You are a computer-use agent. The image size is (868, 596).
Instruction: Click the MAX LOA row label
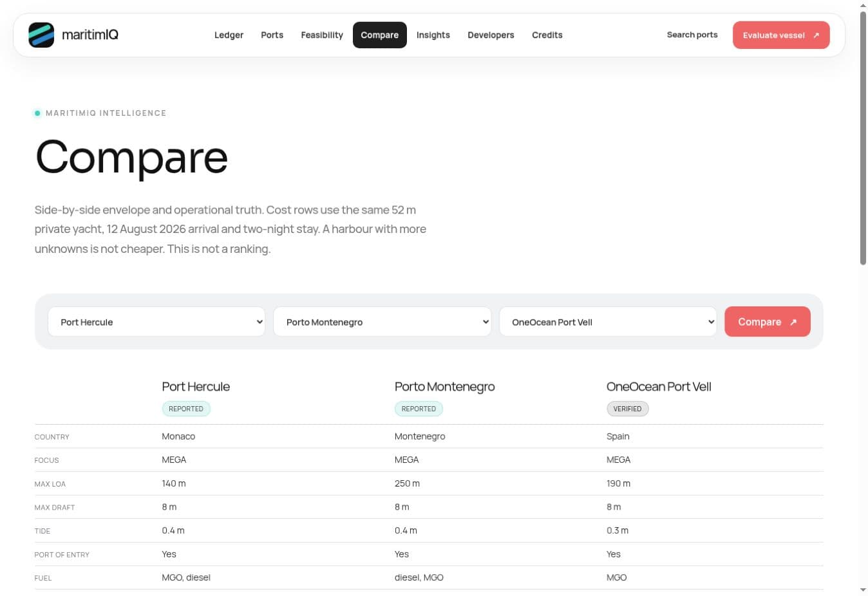click(50, 484)
